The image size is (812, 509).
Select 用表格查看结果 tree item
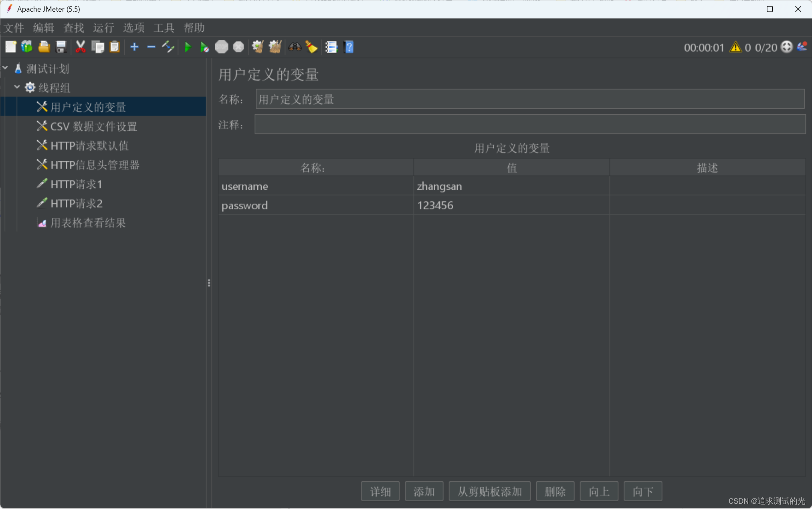pyautogui.click(x=88, y=222)
